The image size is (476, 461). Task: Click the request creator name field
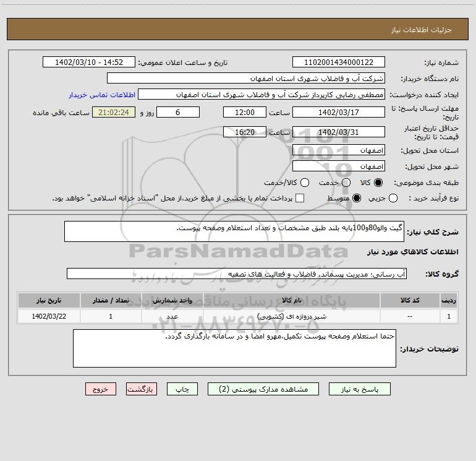point(261,95)
